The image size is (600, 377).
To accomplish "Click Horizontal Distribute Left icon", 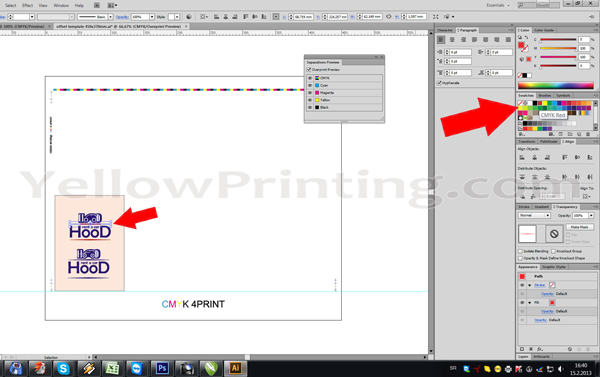I will [564, 177].
